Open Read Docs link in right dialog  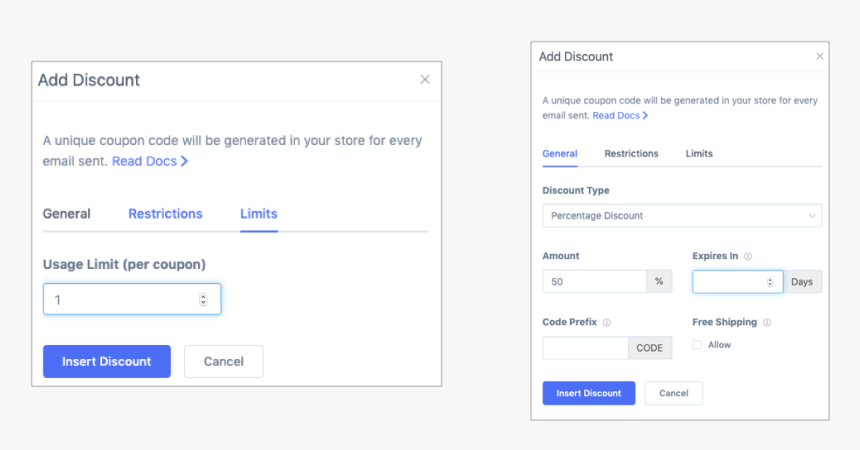(620, 116)
